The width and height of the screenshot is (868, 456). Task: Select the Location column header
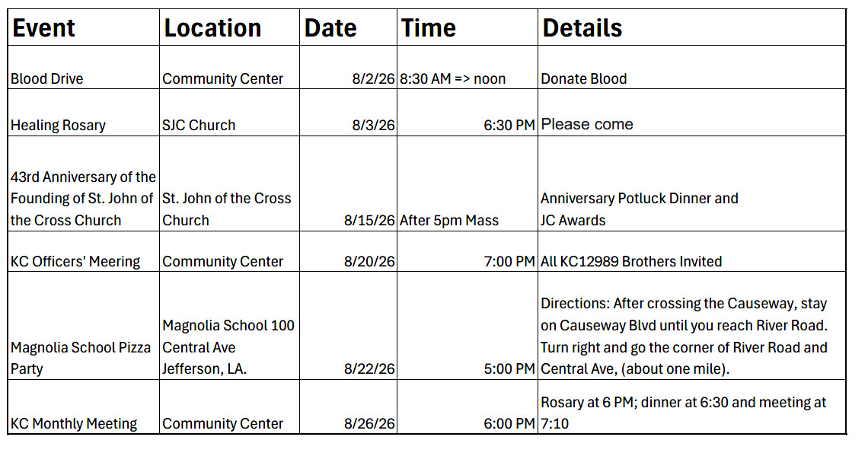click(229, 27)
